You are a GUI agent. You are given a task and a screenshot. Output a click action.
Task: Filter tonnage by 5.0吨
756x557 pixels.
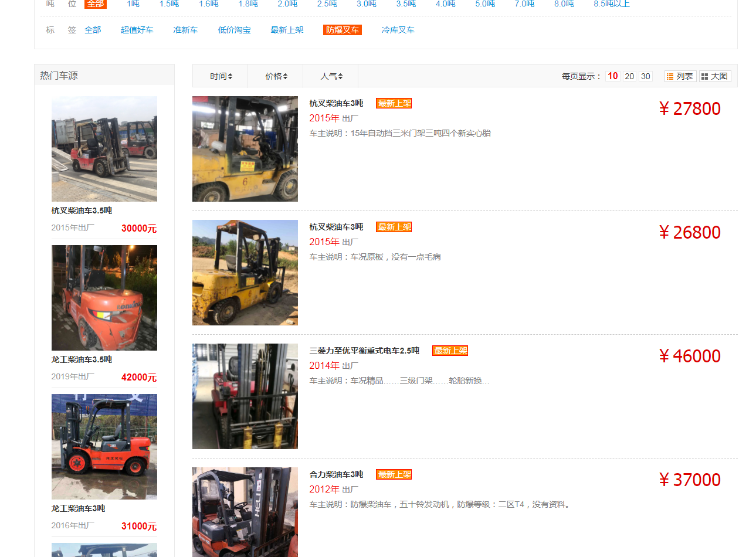[x=485, y=4]
